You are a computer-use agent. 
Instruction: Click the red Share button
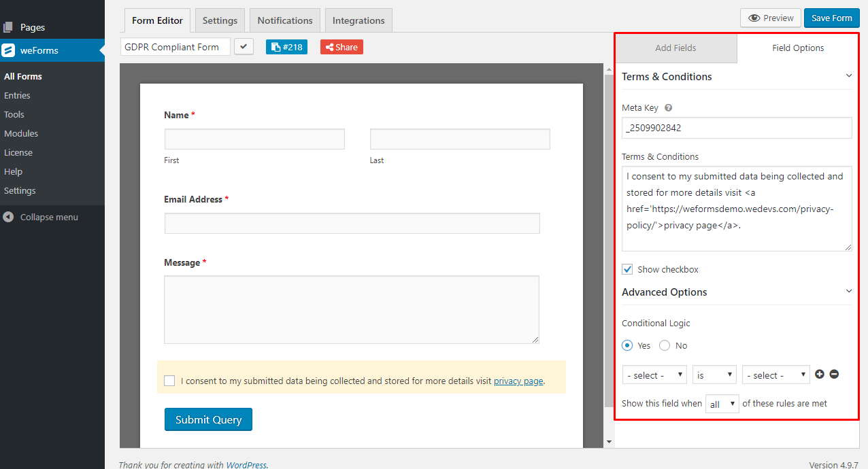341,47
